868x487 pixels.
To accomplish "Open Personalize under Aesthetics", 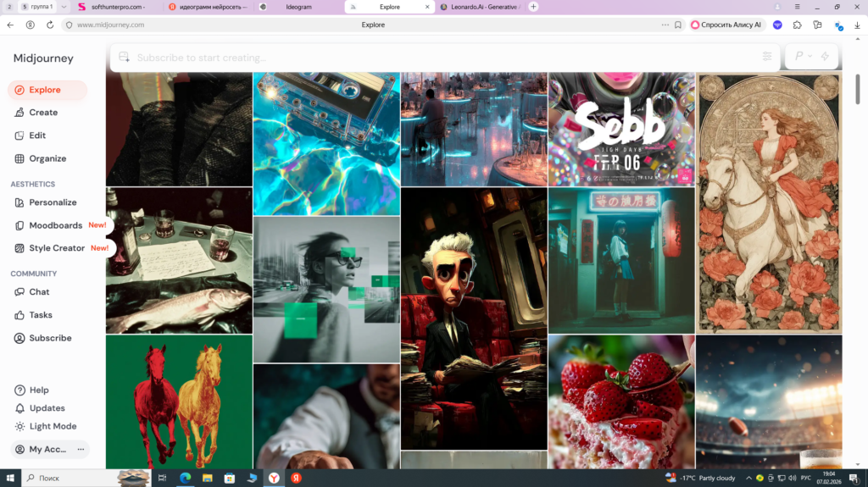I will click(53, 202).
